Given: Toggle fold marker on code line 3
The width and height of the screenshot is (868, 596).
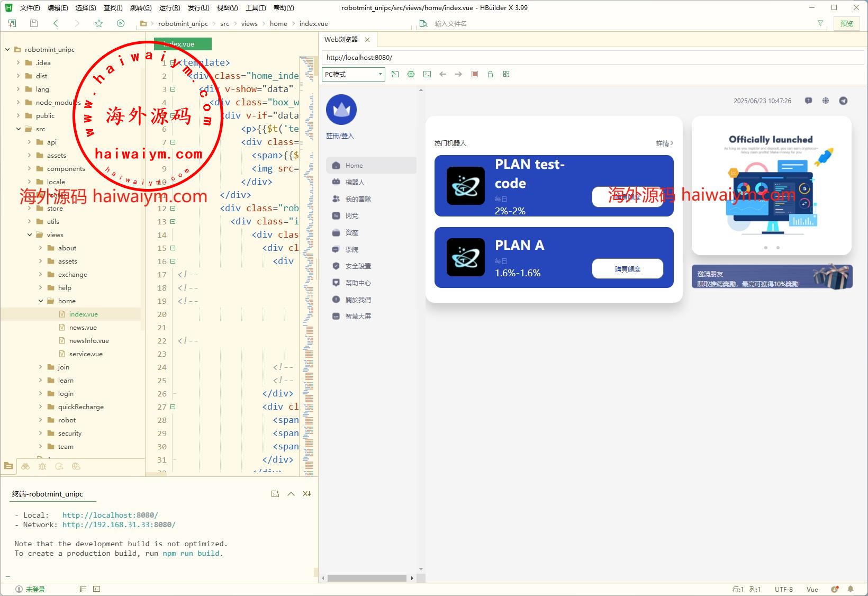Looking at the screenshot, I should pyautogui.click(x=173, y=89).
